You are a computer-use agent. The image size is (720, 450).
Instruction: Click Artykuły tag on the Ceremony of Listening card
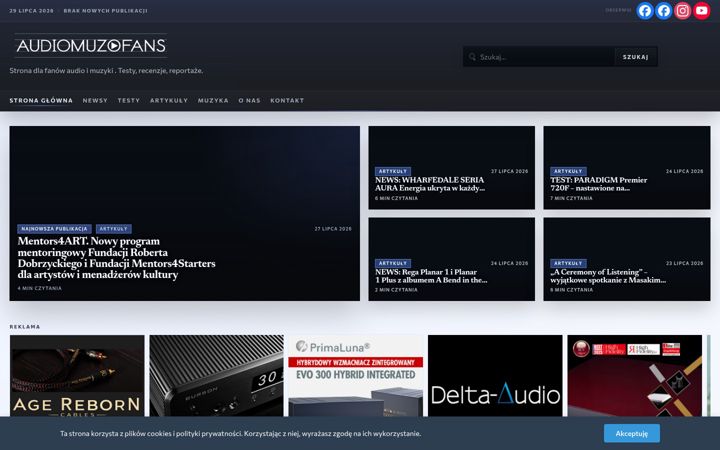point(568,263)
